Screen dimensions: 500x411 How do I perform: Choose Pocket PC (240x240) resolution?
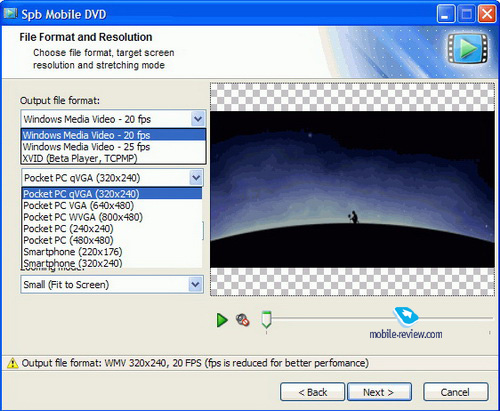click(112, 229)
